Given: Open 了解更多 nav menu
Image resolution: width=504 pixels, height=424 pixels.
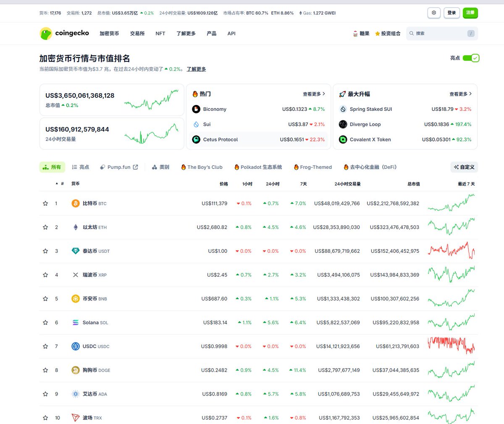Looking at the screenshot, I should click(x=186, y=34).
